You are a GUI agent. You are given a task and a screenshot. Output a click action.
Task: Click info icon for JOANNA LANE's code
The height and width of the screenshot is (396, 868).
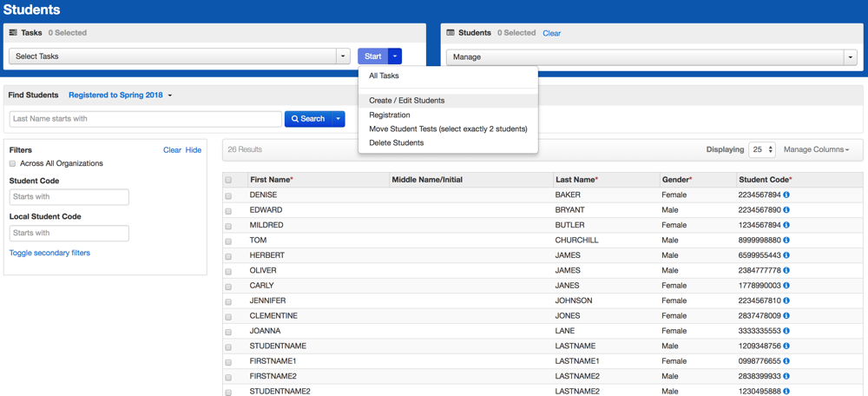click(x=786, y=331)
